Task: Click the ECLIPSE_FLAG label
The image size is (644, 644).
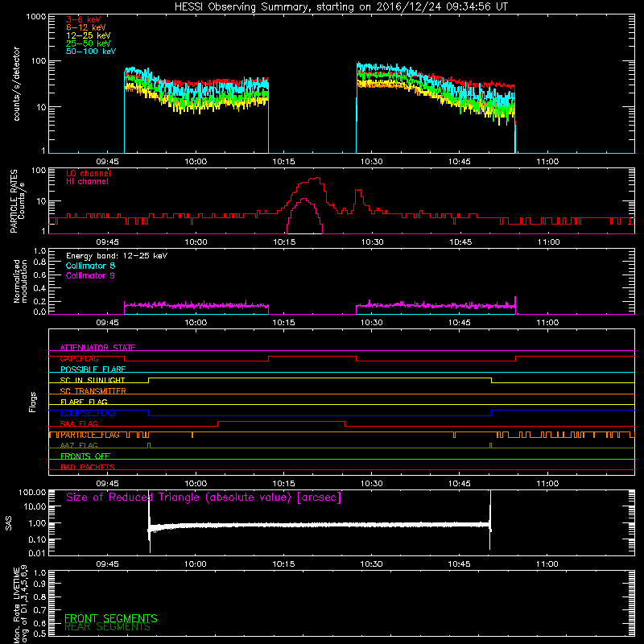Action: (88, 413)
